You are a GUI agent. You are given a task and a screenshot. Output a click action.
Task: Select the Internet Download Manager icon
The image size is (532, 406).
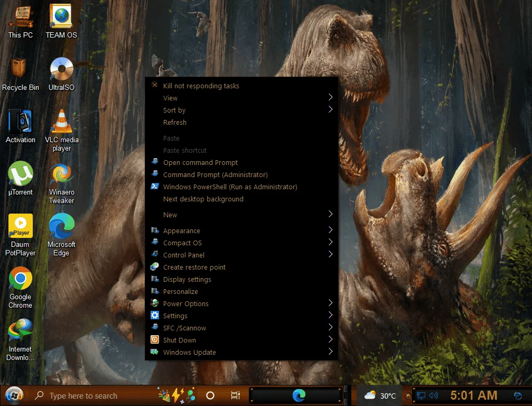point(21,339)
